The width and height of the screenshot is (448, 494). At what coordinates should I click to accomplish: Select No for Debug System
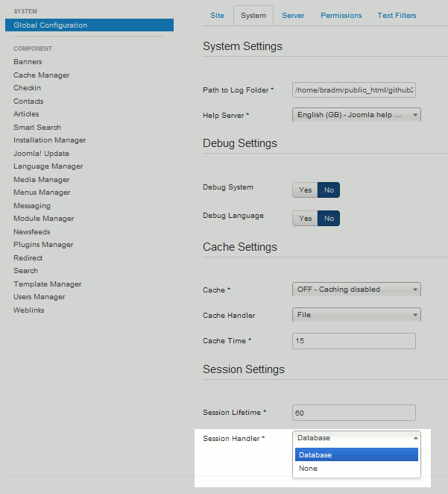tap(329, 190)
